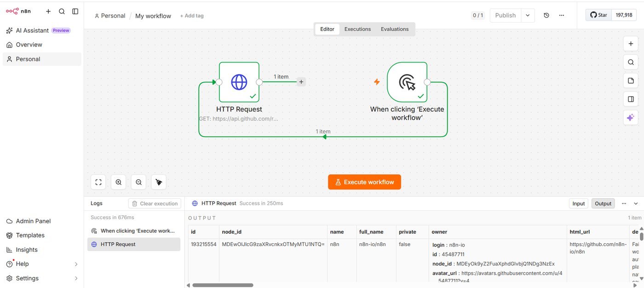
Task: Collapse the left sidebar panel
Action: [x=75, y=12]
